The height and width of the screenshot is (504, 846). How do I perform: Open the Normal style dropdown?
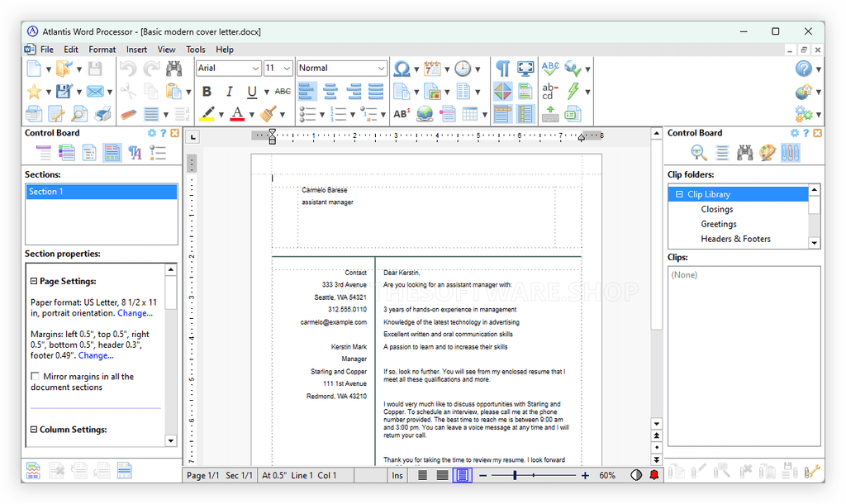point(382,69)
